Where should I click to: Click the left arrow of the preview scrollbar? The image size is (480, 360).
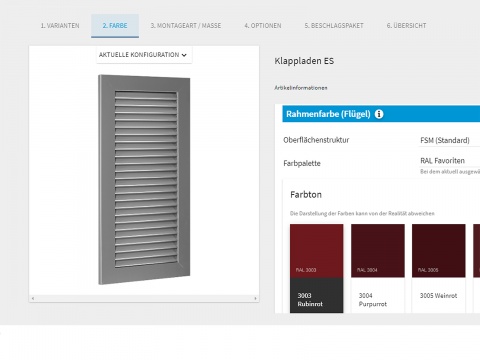(x=33, y=298)
